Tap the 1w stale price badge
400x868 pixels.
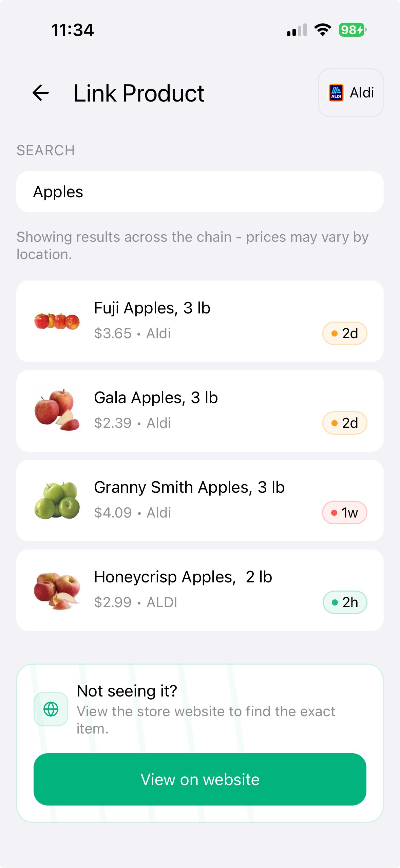[x=345, y=513]
